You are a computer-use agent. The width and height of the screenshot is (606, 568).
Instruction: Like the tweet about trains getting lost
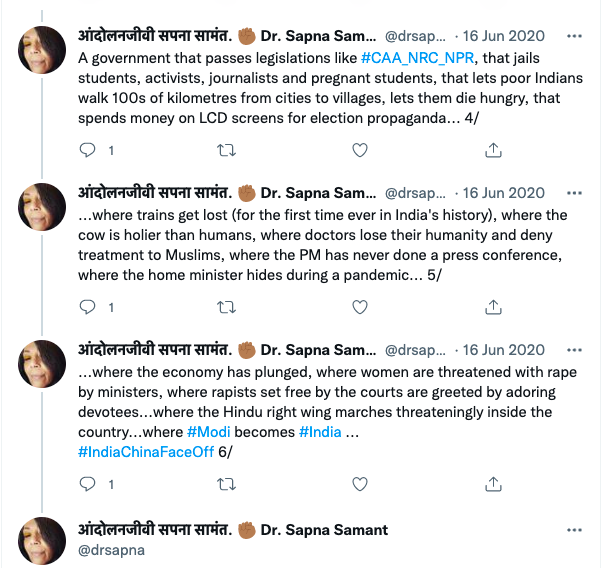pos(359,307)
